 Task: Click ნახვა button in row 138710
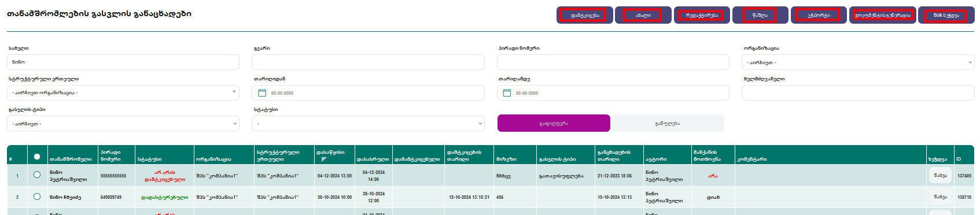940,197
